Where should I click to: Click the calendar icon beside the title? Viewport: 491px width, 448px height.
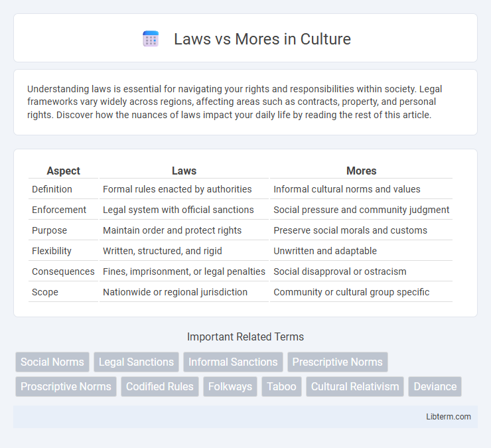(151, 39)
